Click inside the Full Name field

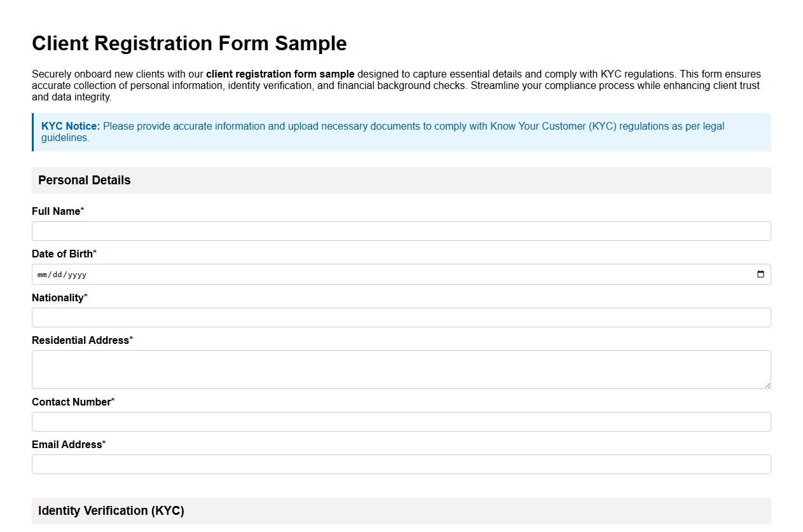401,231
